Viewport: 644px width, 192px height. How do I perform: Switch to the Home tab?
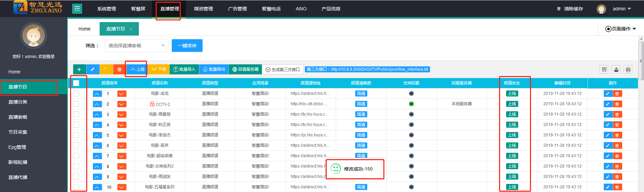tap(84, 29)
